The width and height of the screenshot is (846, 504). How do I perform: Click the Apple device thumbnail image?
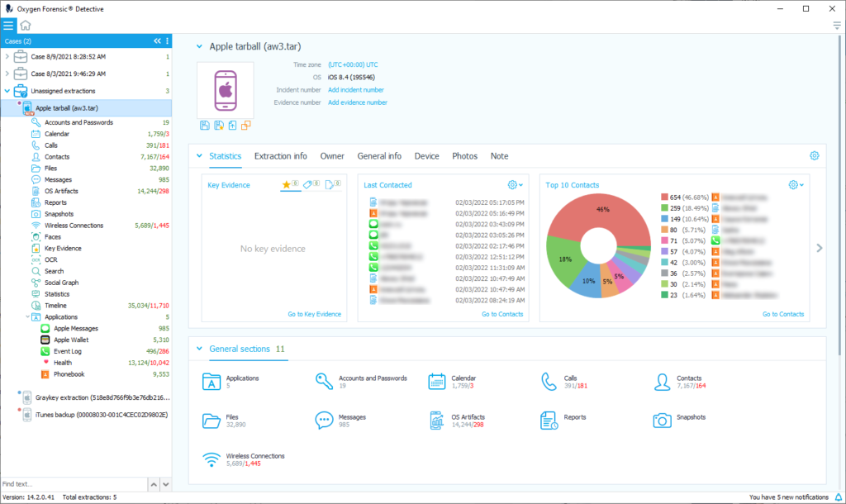[x=226, y=90]
